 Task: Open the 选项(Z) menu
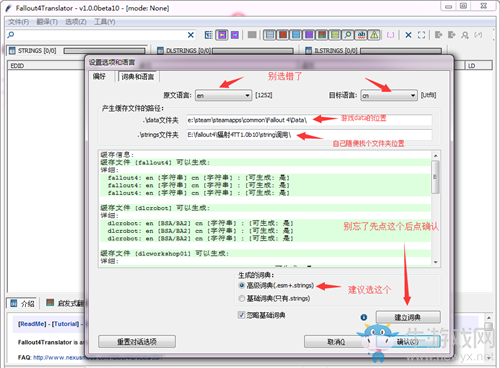point(75,22)
